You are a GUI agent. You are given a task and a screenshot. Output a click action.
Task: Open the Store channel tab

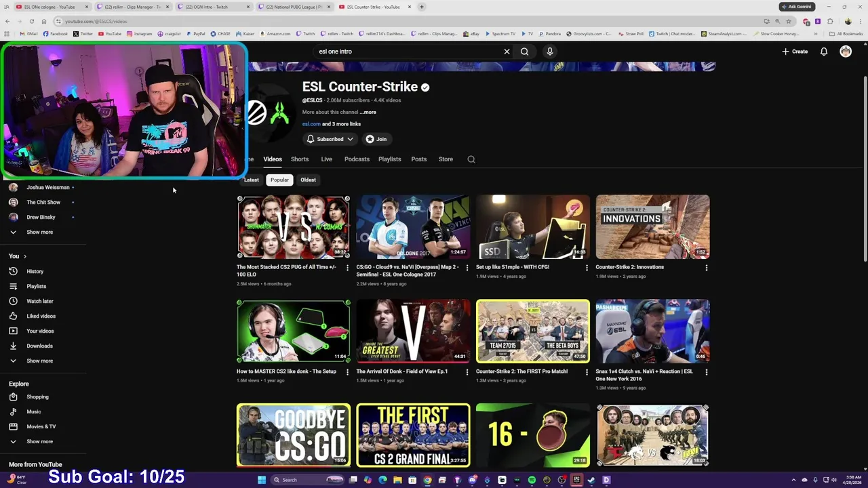pyautogui.click(x=446, y=159)
